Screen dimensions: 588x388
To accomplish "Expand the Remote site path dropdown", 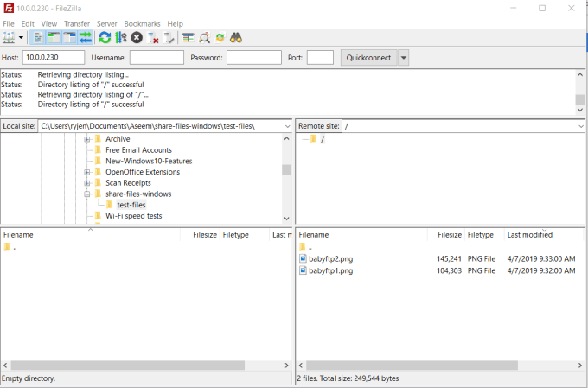I will (581, 126).
